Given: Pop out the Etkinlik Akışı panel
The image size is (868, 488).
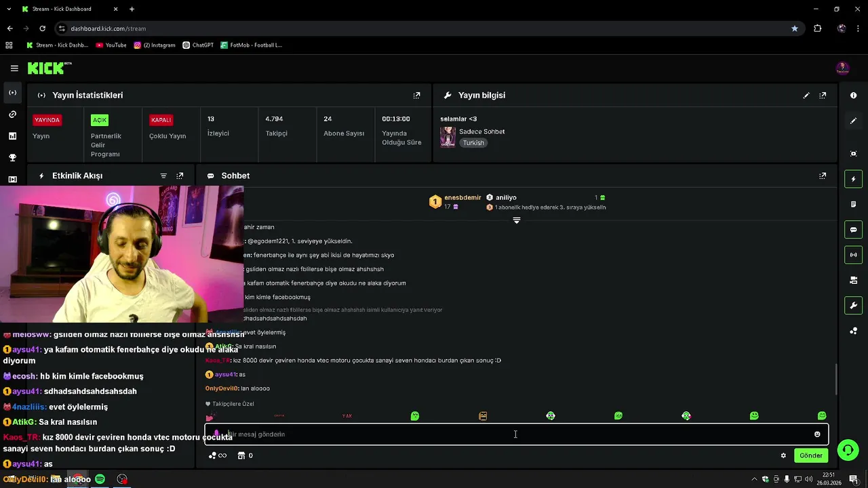Looking at the screenshot, I should tap(180, 176).
